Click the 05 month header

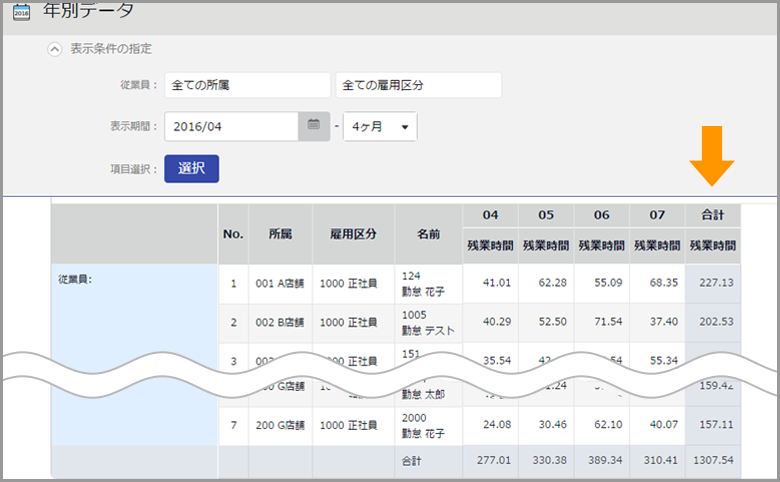point(546,215)
